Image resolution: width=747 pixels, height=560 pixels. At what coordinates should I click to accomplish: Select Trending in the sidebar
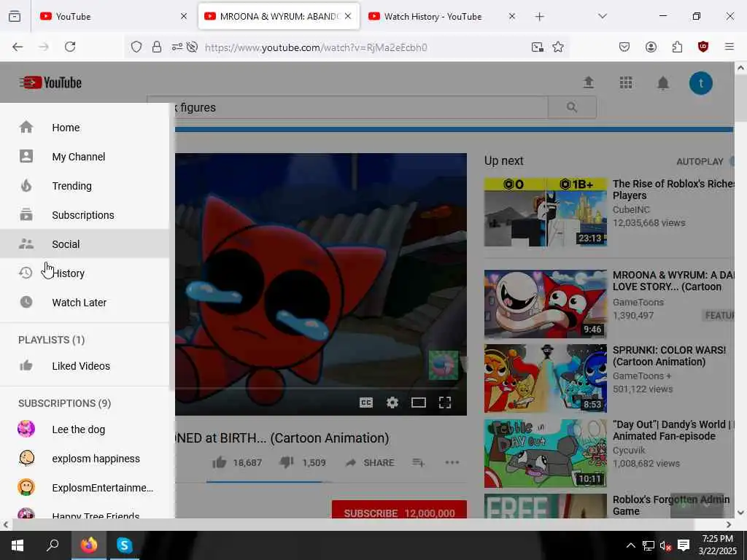pos(85,186)
